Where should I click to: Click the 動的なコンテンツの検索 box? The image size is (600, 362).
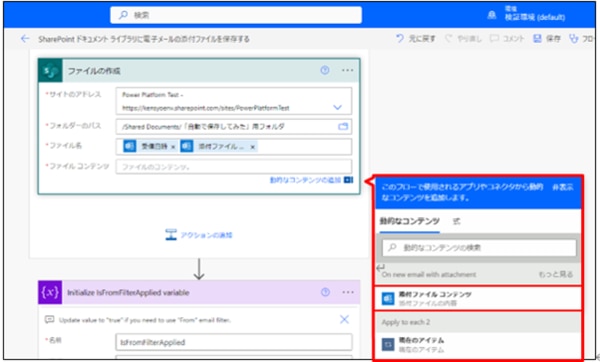tap(479, 248)
